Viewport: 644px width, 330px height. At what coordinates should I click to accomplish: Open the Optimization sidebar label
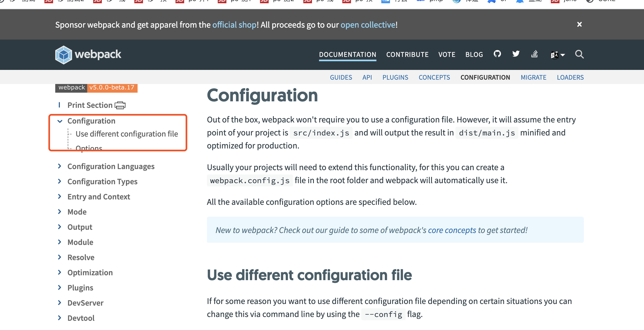click(x=90, y=273)
